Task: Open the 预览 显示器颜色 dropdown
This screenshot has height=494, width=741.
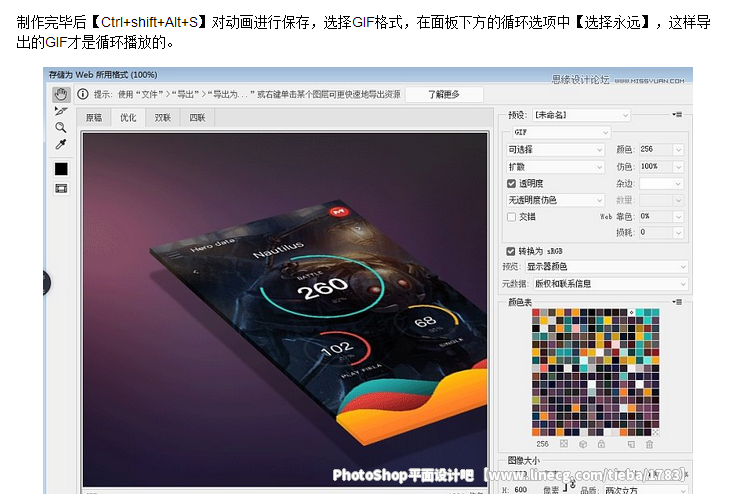Action: tap(606, 267)
